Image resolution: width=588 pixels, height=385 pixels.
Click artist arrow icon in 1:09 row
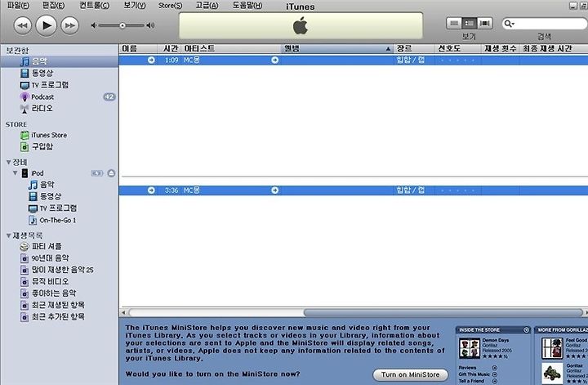click(x=275, y=60)
